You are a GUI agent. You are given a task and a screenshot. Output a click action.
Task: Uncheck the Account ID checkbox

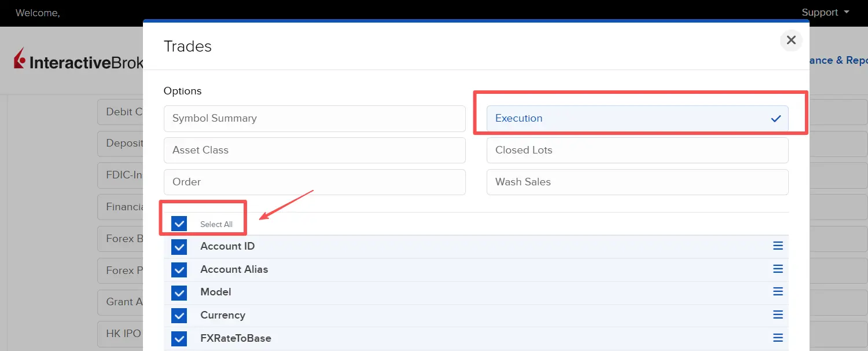tap(179, 247)
